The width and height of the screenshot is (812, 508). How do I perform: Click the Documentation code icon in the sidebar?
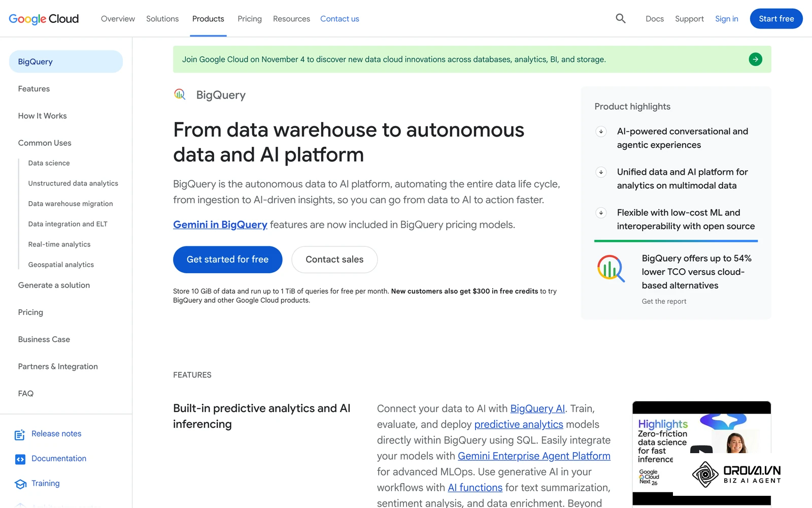click(x=20, y=459)
